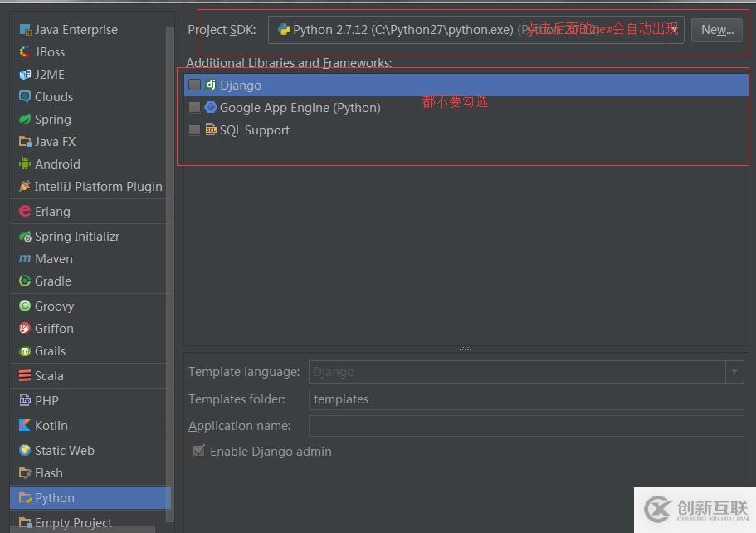This screenshot has height=533, width=756.
Task: Click the New... button
Action: 715,29
